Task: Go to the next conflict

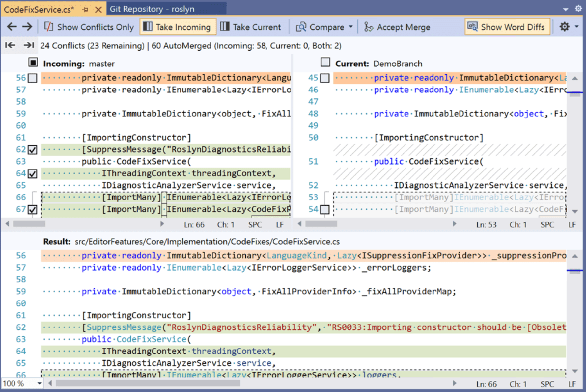Action: 29,45
